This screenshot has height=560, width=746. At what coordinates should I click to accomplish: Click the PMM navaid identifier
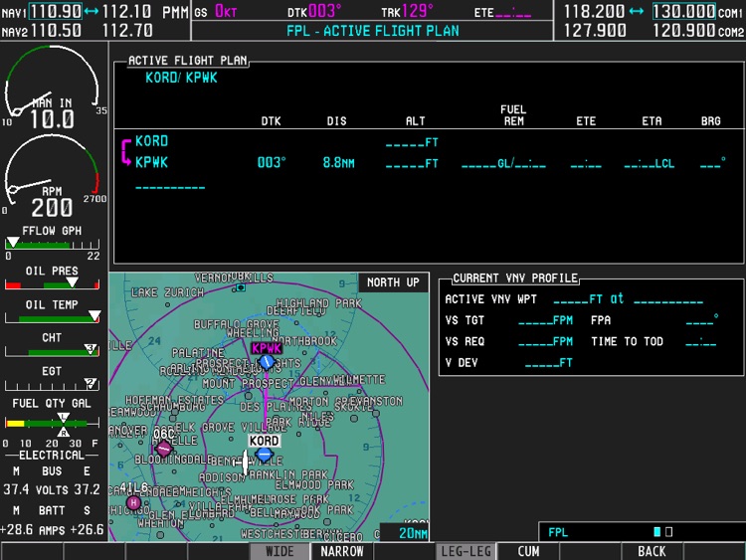point(175,11)
